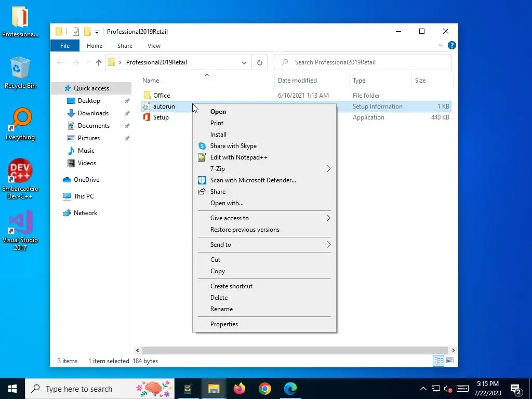532x399 pixels.
Task: Select the Embarcadero Dev-C++ desktop icon
Action: coord(20,179)
